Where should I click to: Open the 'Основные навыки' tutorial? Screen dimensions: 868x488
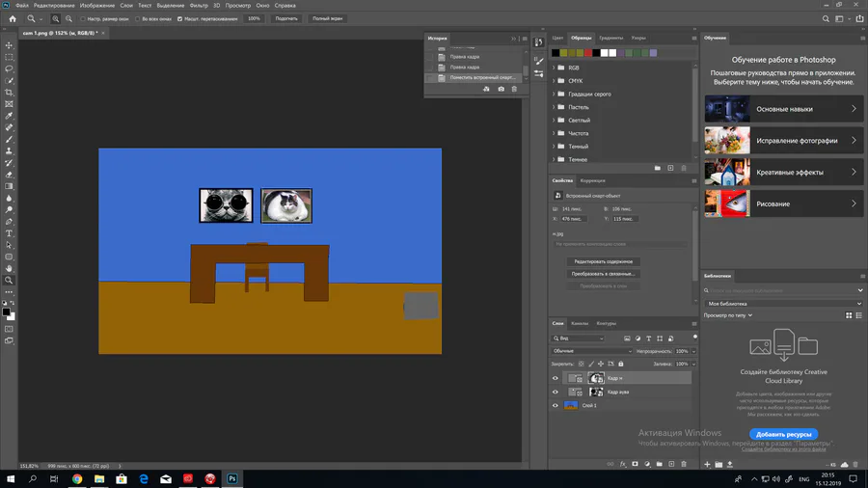point(783,109)
